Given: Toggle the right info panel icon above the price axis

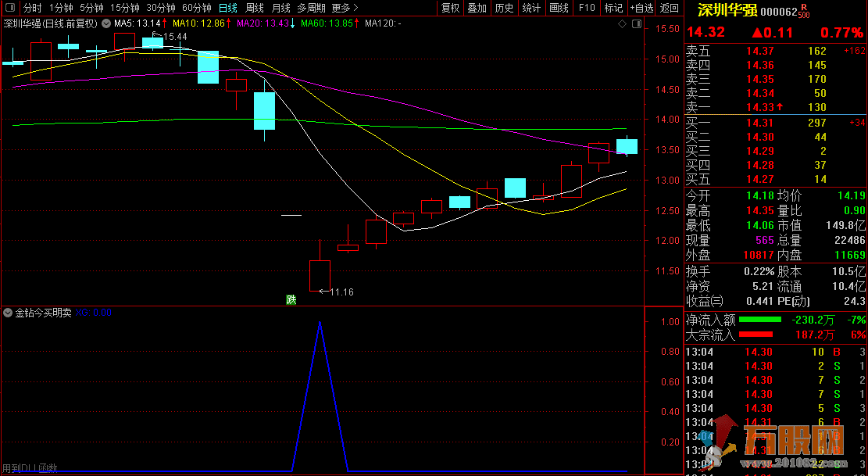Looking at the screenshot, I should 637,23.
